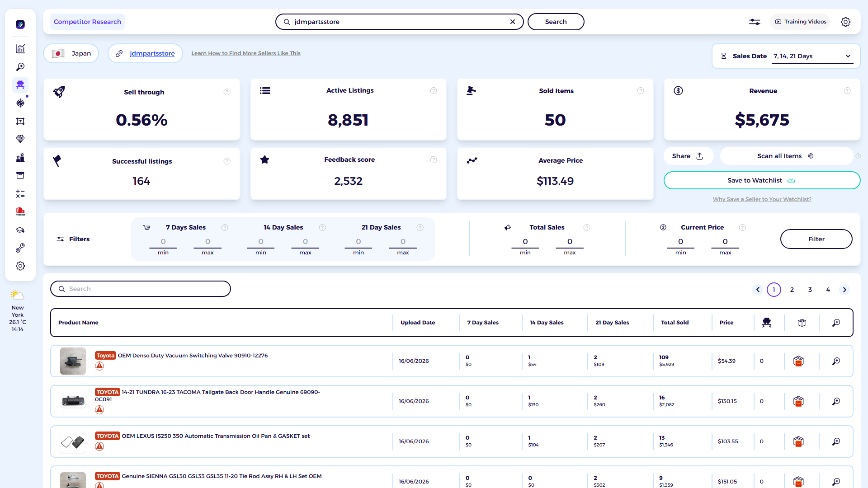Click the package box column header icon
The image size is (868, 488).
pyautogui.click(x=802, y=323)
